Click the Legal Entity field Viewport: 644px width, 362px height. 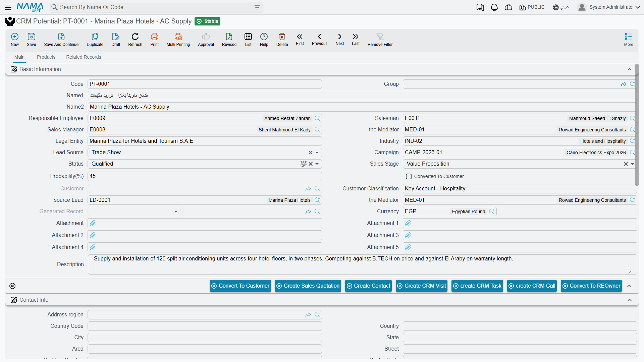[205, 141]
